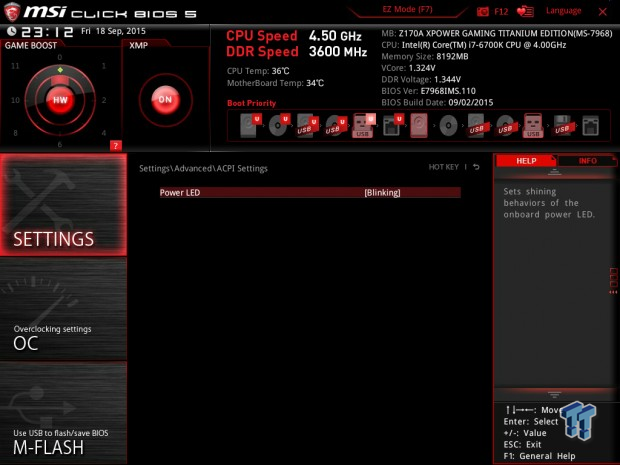620x465 pixels.
Task: Select the UEFI hard disk boot device
Action: [251, 125]
